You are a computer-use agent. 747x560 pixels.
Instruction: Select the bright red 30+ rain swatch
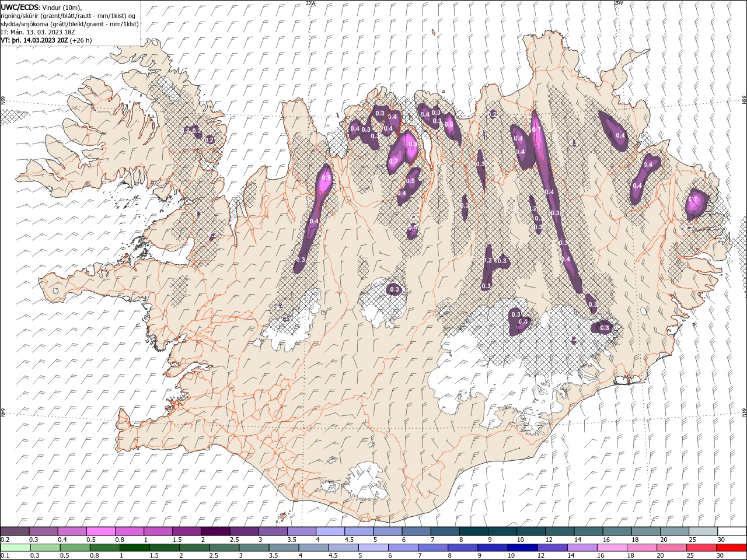tap(731, 548)
